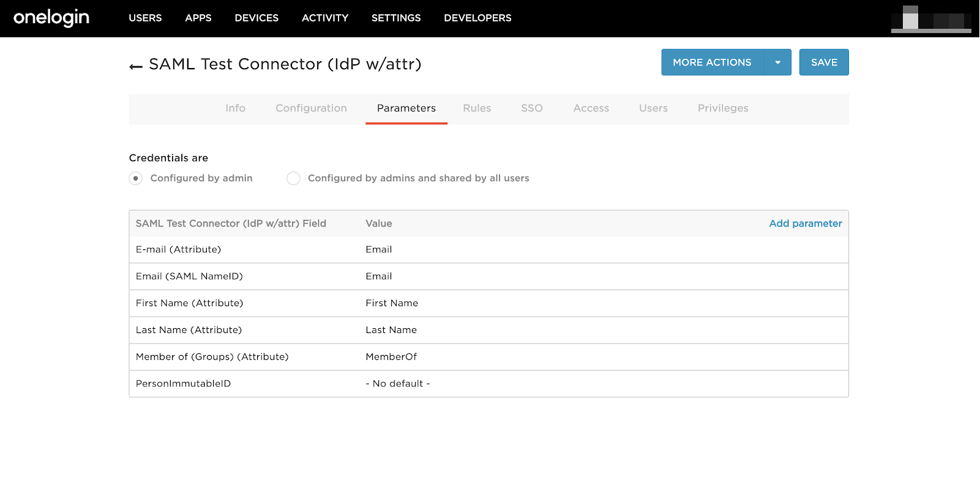Open the Member of (Groups) parameter row
Screen dimensions: 980x488
click(212, 357)
